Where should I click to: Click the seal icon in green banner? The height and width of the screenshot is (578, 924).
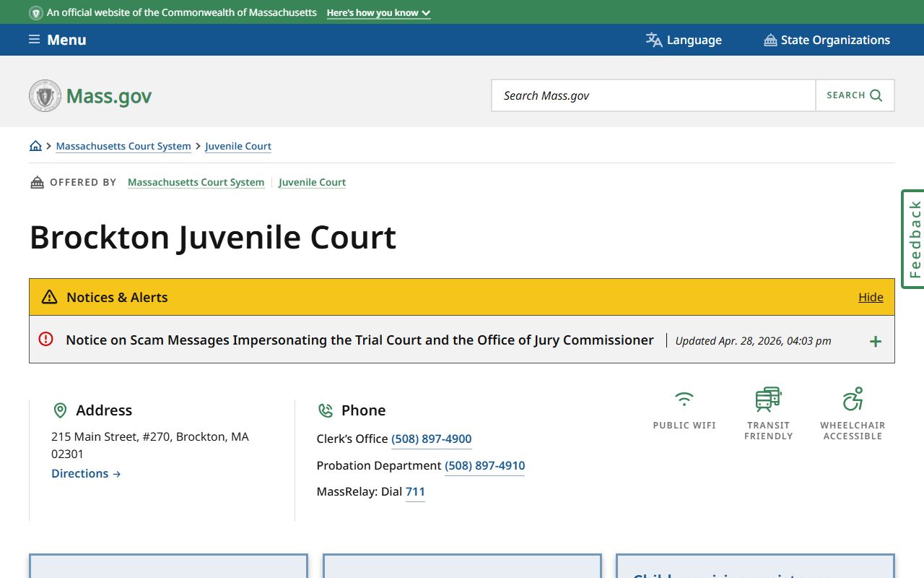35,12
